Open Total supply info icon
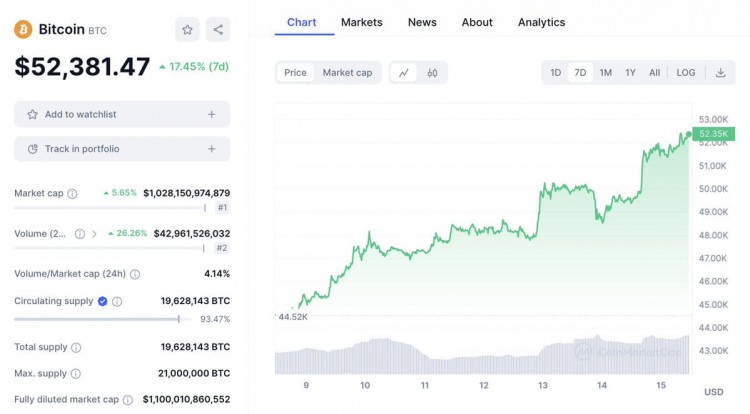 click(x=76, y=348)
